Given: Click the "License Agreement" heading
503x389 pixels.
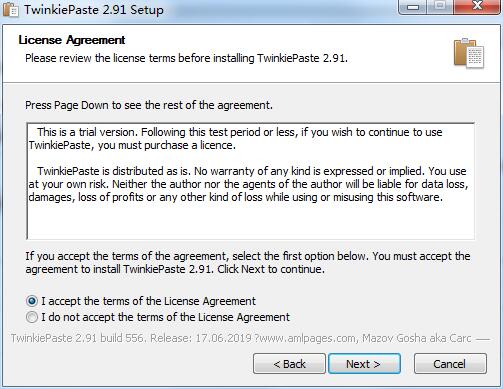Looking at the screenshot, I should (72, 40).
